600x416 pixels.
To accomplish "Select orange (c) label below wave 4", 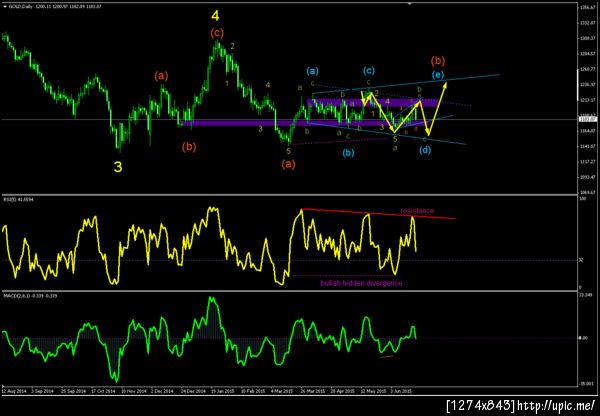I will pyautogui.click(x=217, y=33).
